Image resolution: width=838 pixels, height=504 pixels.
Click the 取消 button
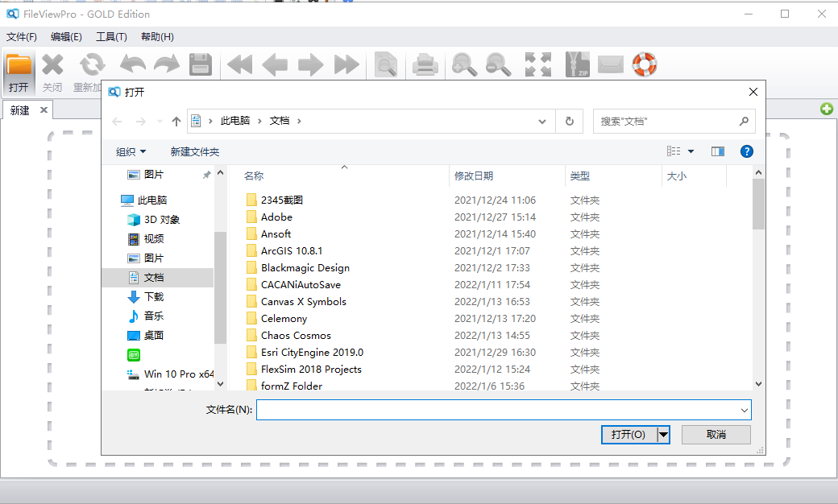coord(716,435)
